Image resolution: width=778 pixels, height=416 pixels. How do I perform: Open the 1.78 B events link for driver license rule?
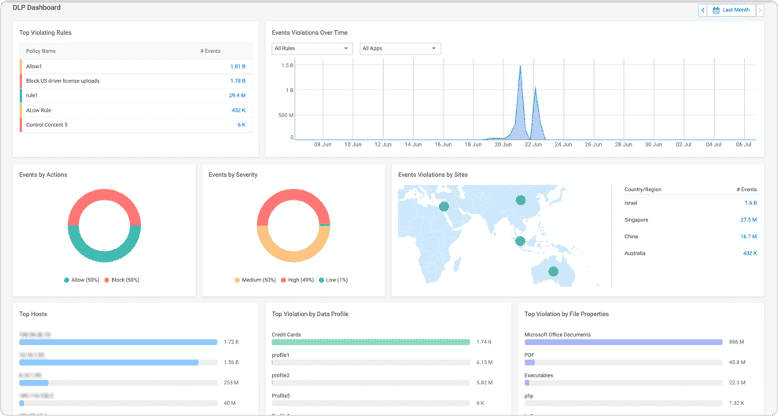[x=238, y=81]
